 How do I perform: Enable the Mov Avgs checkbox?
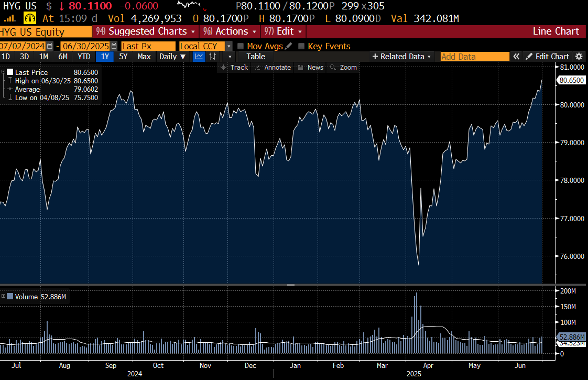(x=241, y=46)
